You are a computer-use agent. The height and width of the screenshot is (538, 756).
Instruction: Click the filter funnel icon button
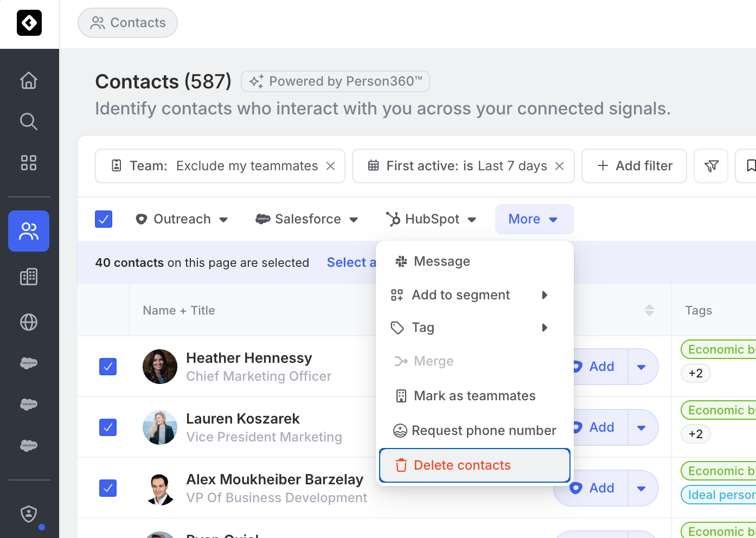[x=711, y=166]
